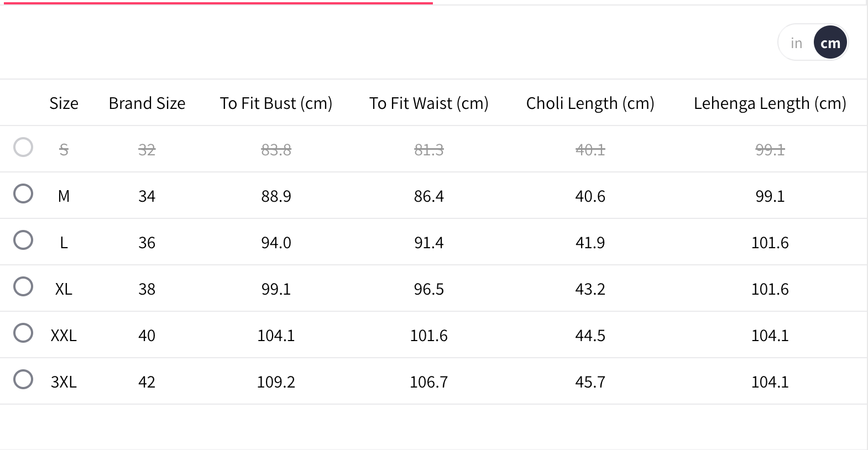Choose the XL size radio button
The width and height of the screenshot is (868, 450).
click(x=23, y=287)
